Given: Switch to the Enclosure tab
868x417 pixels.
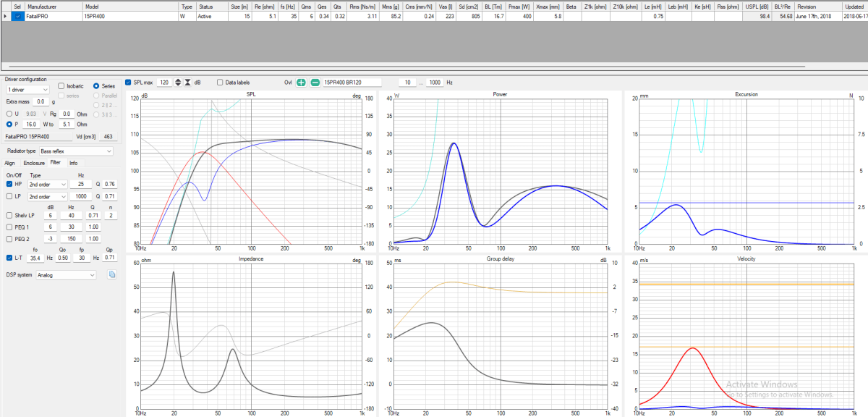Looking at the screenshot, I should click(33, 163).
